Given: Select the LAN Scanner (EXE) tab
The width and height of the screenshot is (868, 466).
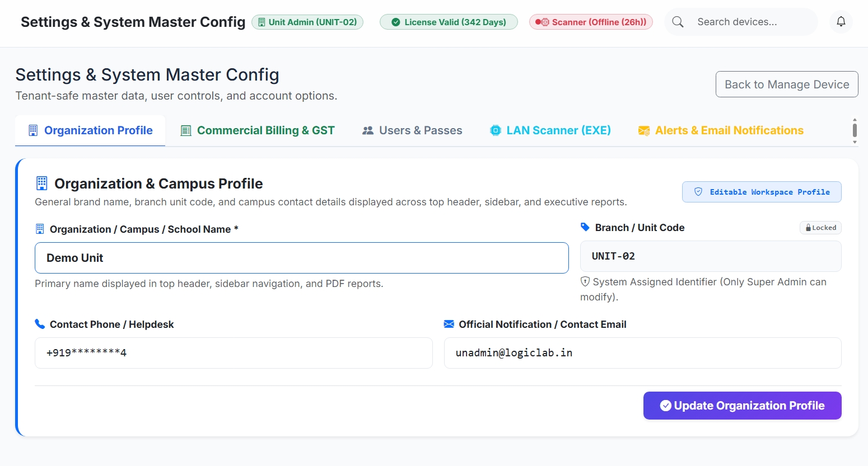Looking at the screenshot, I should [x=550, y=130].
